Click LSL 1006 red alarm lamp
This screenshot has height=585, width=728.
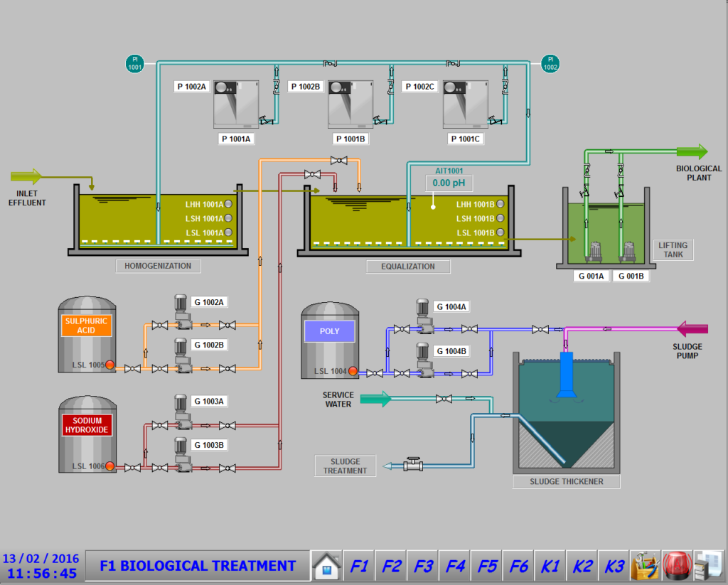tap(110, 466)
